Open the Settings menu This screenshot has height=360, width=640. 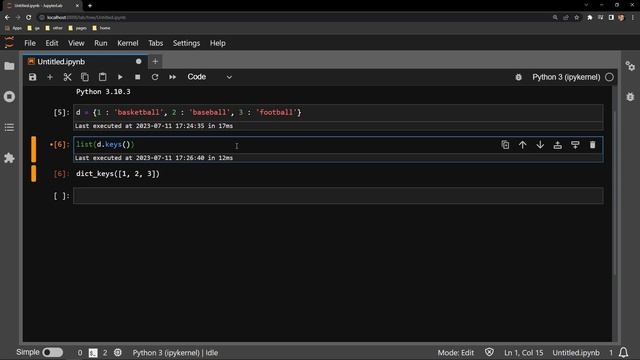pos(186,43)
